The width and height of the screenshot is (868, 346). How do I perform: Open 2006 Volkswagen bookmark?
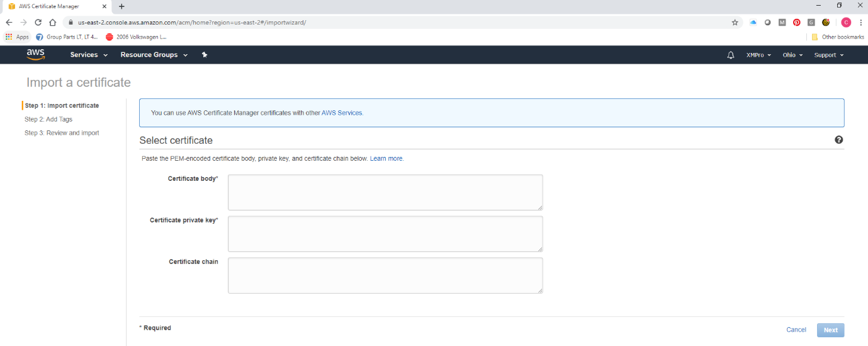tap(136, 37)
